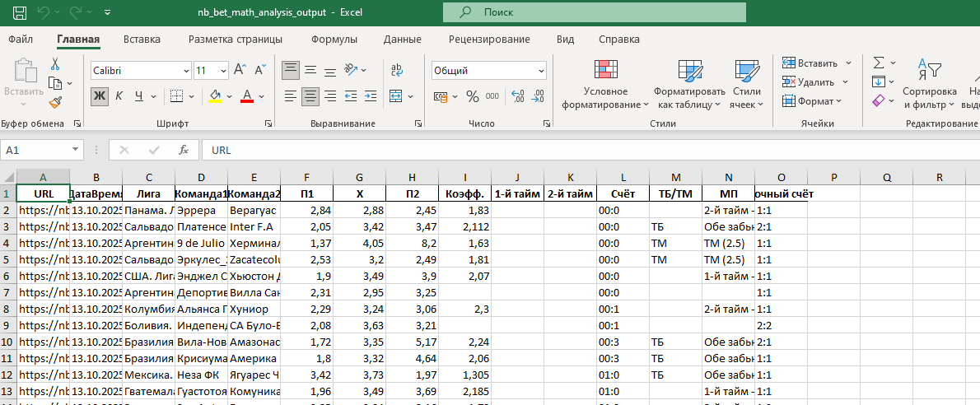This screenshot has height=405, width=980.
Task: Click the Save icon in title bar
Action: click(x=20, y=13)
